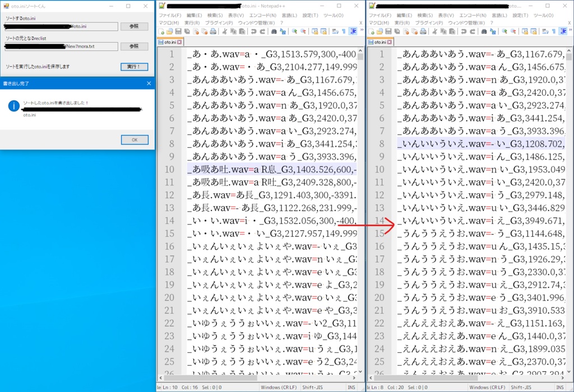This screenshot has width=574, height=392.
Task: Select oto.ini tab in left Notepad++
Action: coord(170,42)
